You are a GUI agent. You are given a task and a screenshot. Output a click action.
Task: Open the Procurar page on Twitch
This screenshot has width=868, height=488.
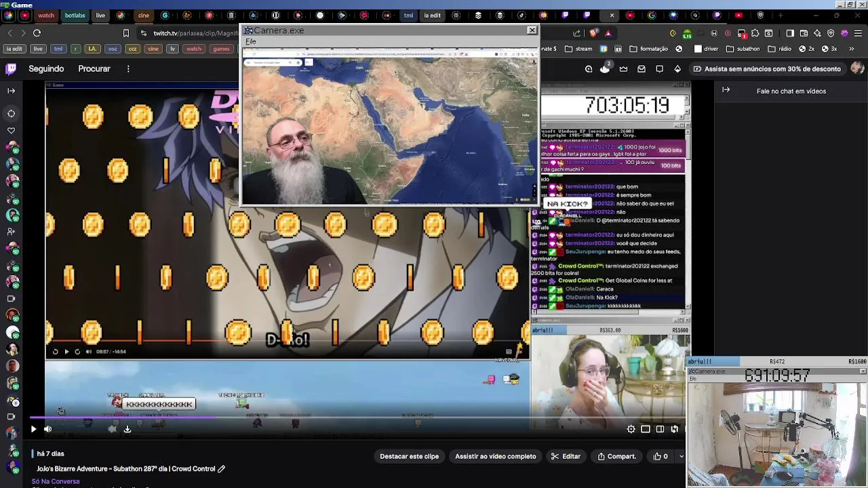point(94,68)
